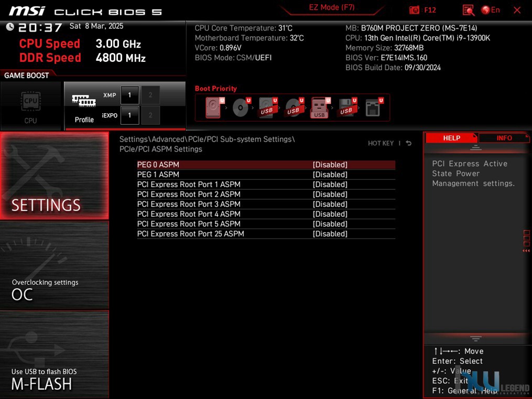Viewport: 532px width, 399px height.
Task: Select the network boot device icon
Action: pos(374,107)
